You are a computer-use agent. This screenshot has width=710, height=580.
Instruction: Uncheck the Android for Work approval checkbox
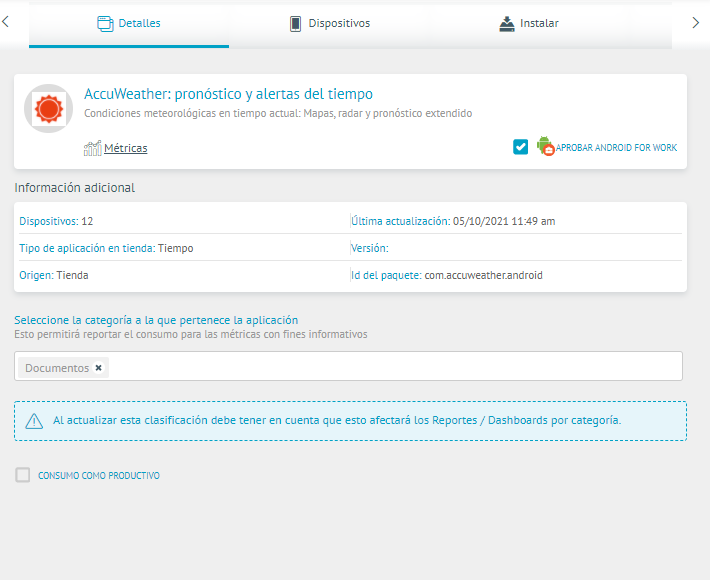click(520, 147)
